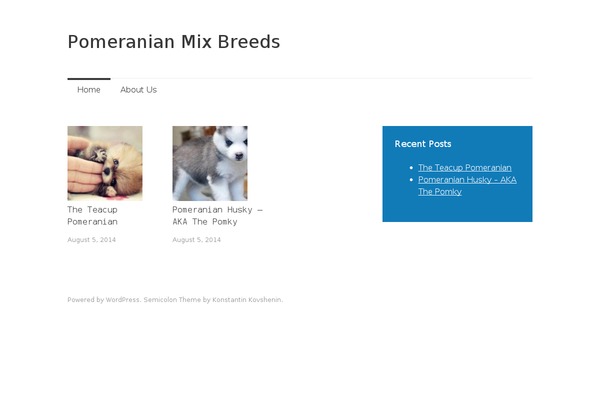This screenshot has width=600, height=400.
Task: Click the Theme by text in footer
Action: 194,300
